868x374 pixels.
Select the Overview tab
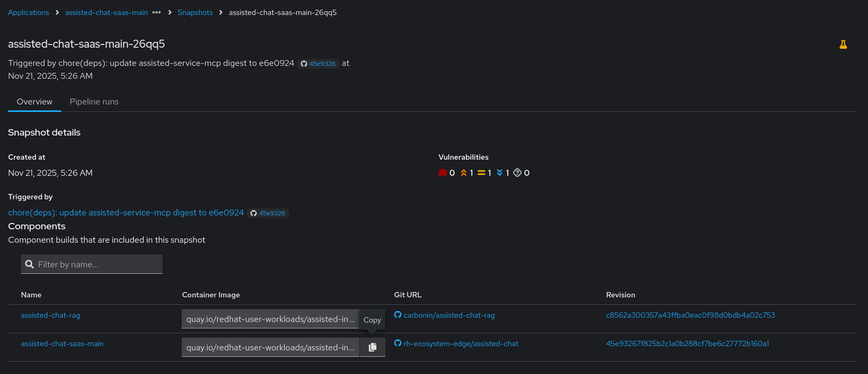click(x=34, y=102)
